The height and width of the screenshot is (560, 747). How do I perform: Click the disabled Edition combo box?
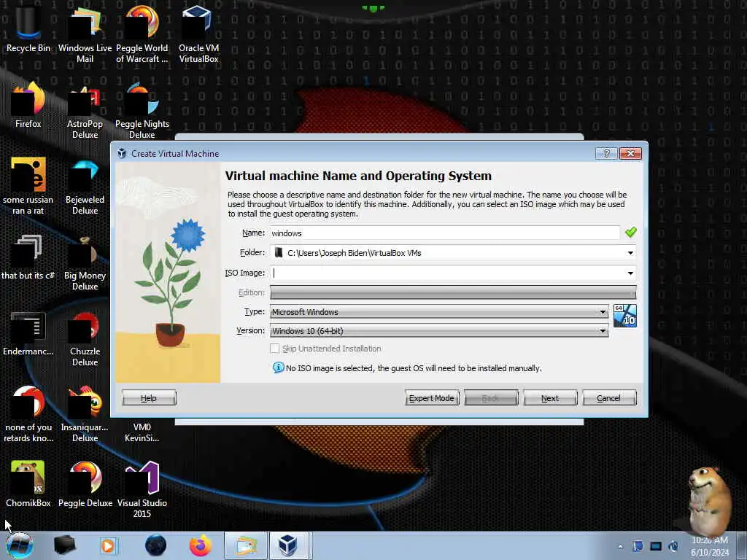tap(453, 292)
